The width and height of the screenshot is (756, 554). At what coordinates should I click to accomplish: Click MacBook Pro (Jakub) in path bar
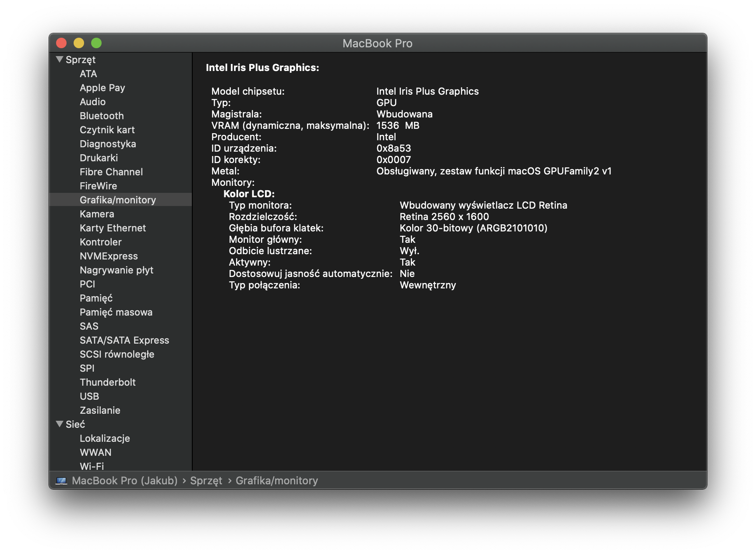point(125,481)
